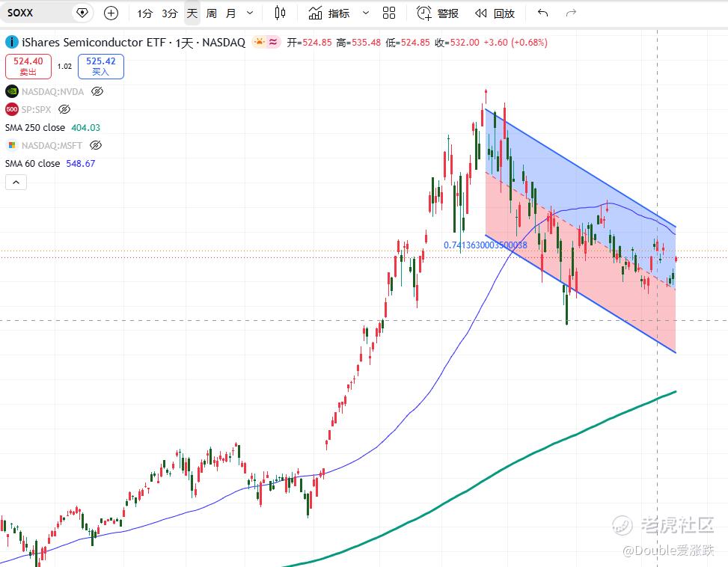Click the diamond icon beside SOXX
Viewport: 728px width, 567px height.
[82, 13]
